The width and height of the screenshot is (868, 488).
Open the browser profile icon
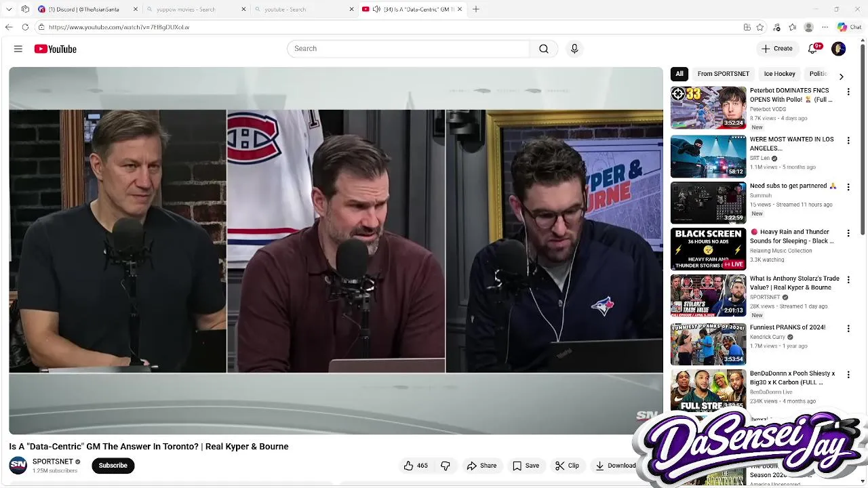(808, 27)
